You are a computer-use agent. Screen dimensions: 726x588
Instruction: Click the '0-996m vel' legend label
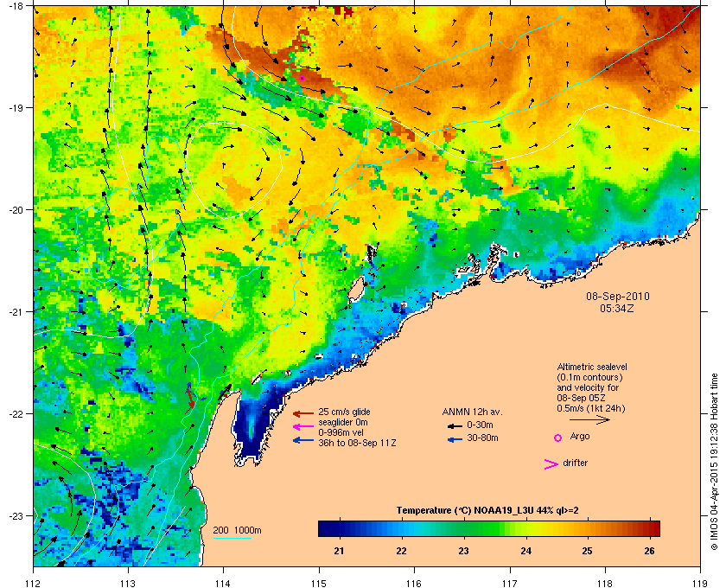click(341, 432)
